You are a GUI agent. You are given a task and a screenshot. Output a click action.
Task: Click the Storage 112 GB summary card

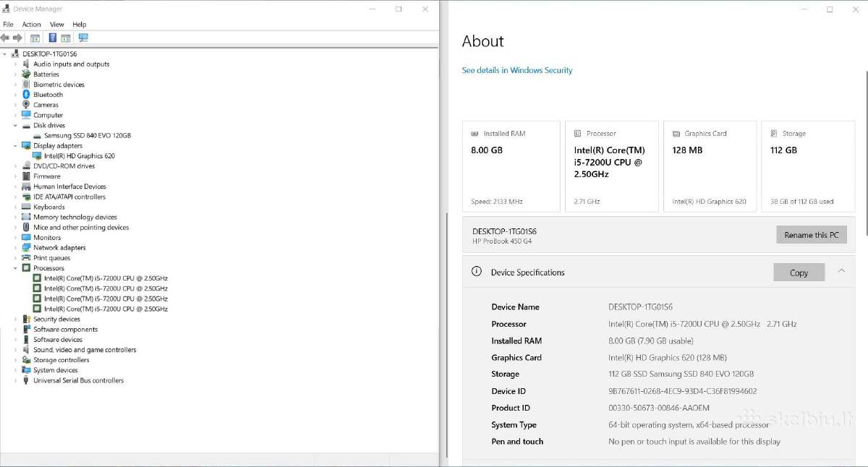tap(808, 166)
